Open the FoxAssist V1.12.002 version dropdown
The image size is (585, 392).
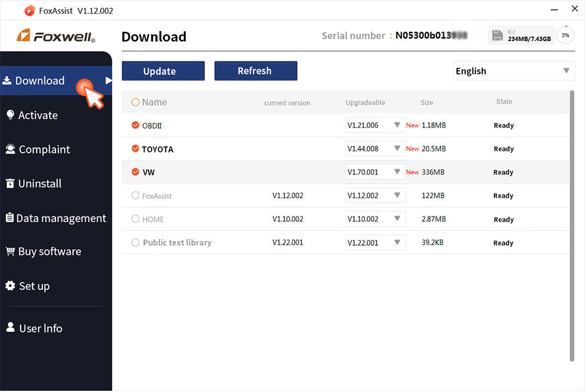[397, 195]
